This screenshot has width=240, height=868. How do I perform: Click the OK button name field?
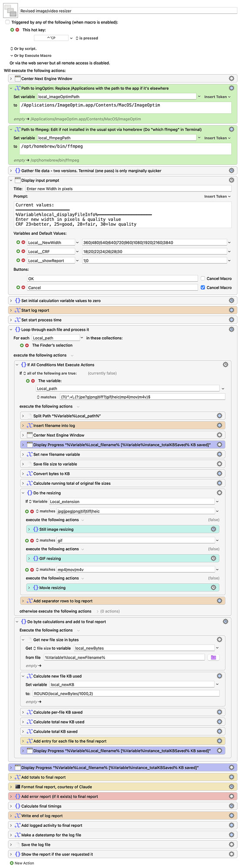coord(112,279)
